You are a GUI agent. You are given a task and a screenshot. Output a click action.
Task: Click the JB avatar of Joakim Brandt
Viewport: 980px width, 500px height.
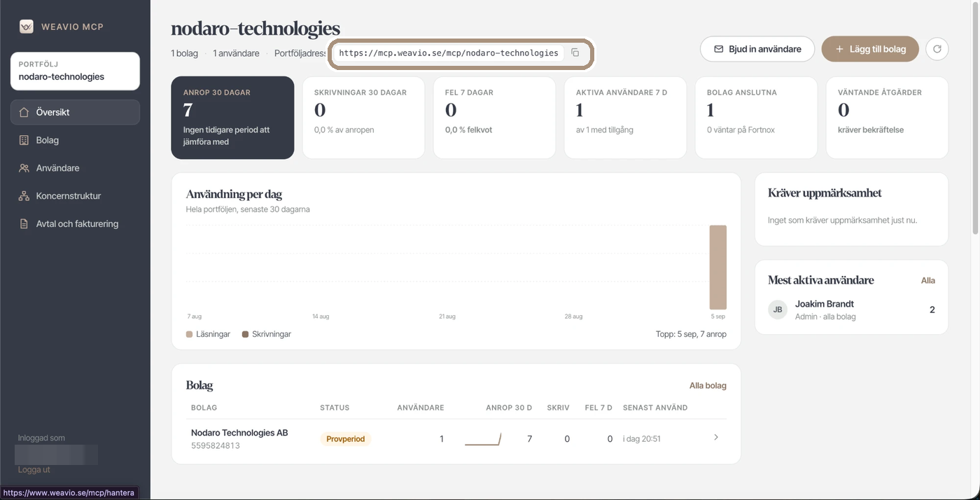[778, 310]
